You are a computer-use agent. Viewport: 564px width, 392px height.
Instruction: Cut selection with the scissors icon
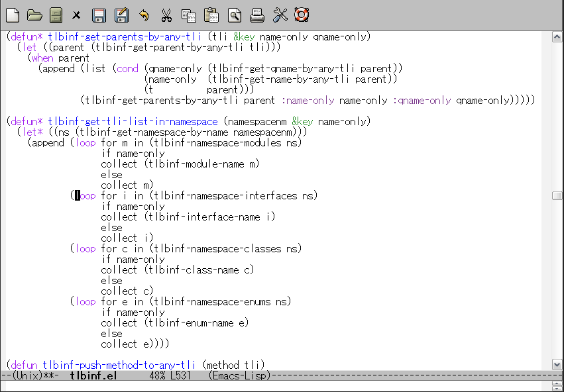pos(166,15)
